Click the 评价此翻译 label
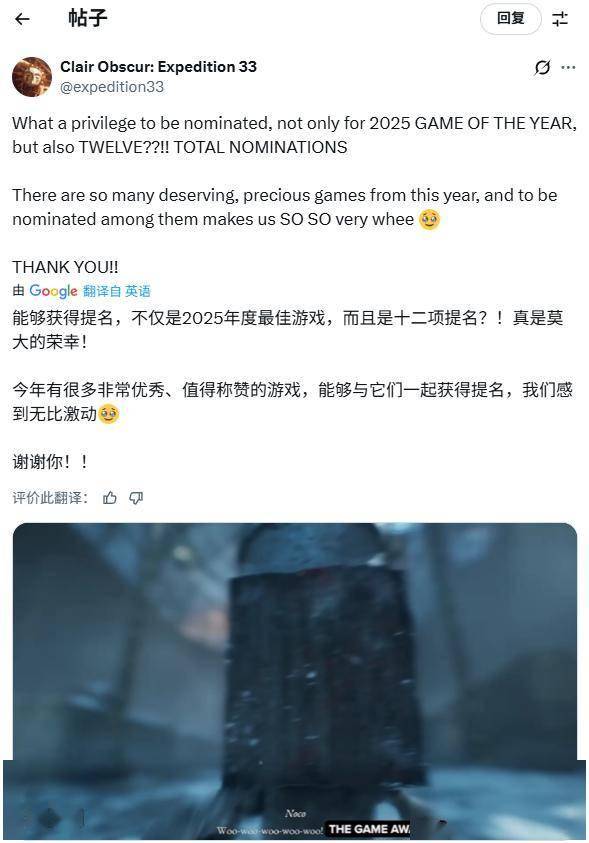The height and width of the screenshot is (843, 589). tap(50, 498)
